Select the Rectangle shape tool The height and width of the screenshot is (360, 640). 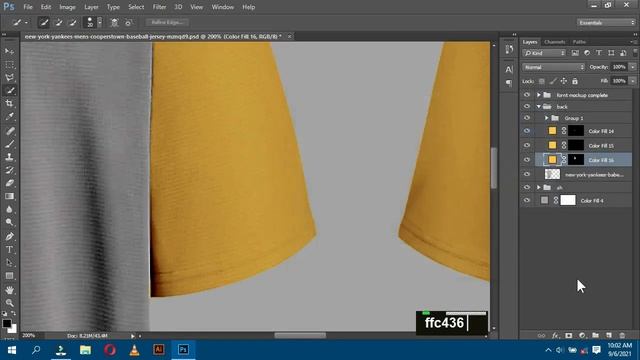pos(9,276)
